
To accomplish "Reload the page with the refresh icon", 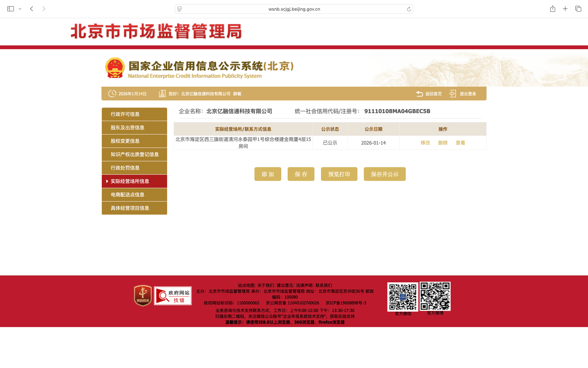I will click(x=409, y=9).
